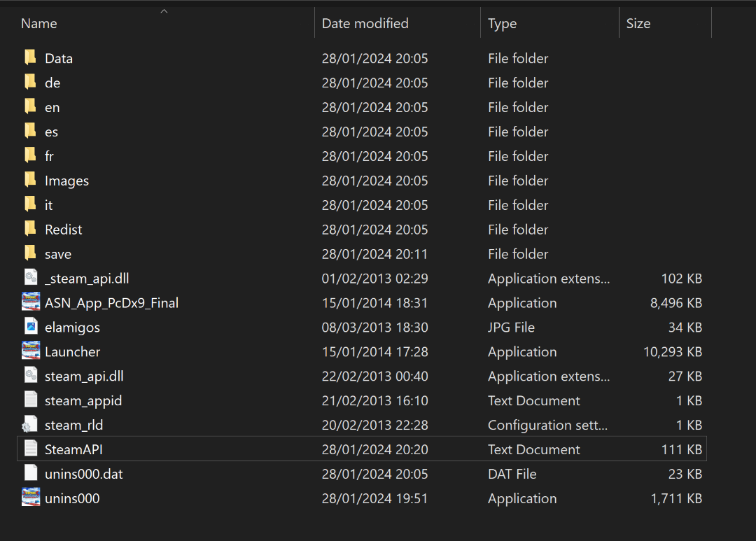
Task: Sort files by the Name column header
Action: 39,23
